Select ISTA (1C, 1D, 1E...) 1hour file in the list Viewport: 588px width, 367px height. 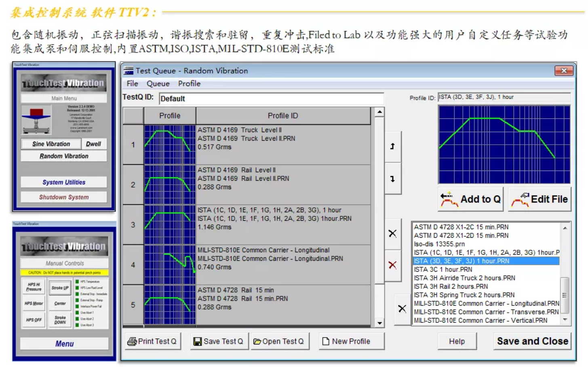(x=487, y=253)
